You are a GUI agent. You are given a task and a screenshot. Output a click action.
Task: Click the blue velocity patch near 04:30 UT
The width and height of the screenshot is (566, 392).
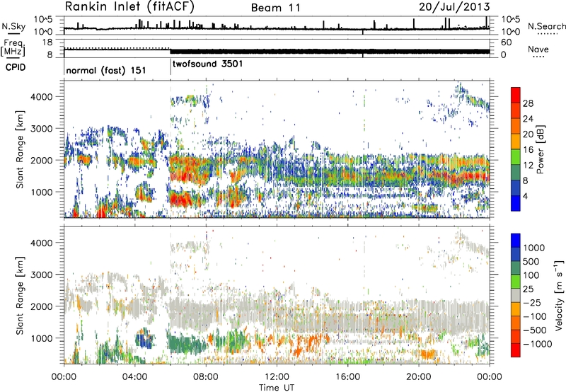coord(145,340)
